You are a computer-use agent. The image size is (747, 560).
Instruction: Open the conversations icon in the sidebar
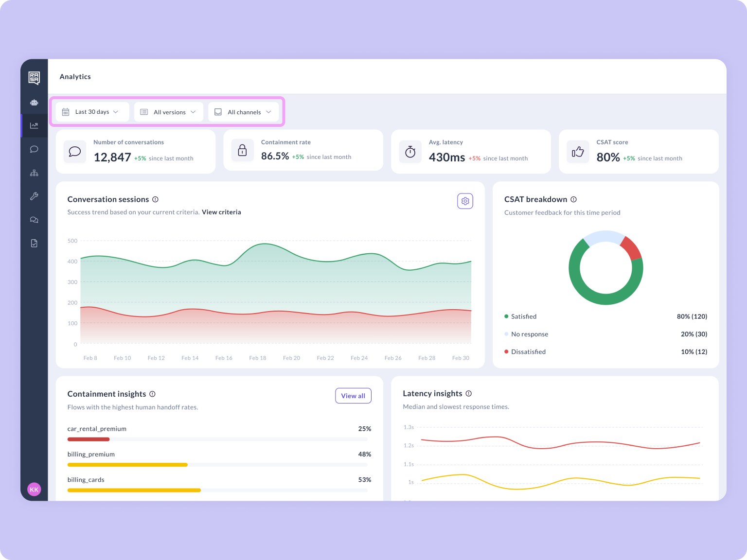(x=34, y=220)
